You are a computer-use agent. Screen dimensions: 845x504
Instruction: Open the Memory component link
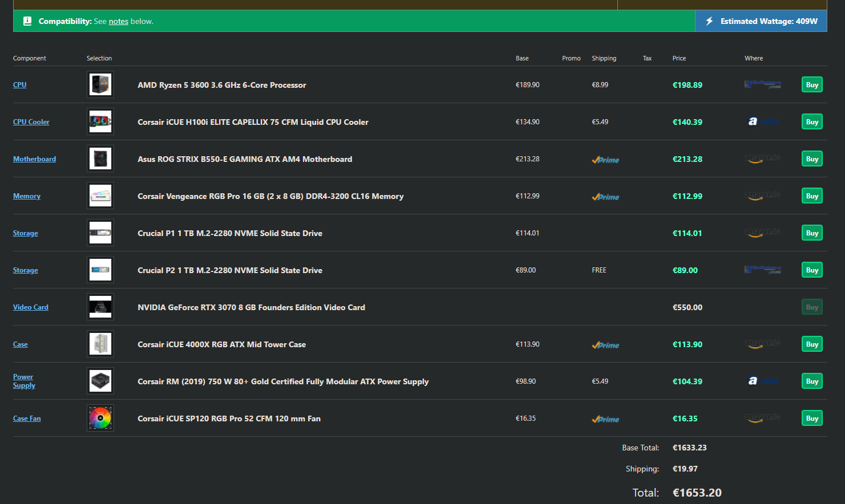(x=27, y=196)
